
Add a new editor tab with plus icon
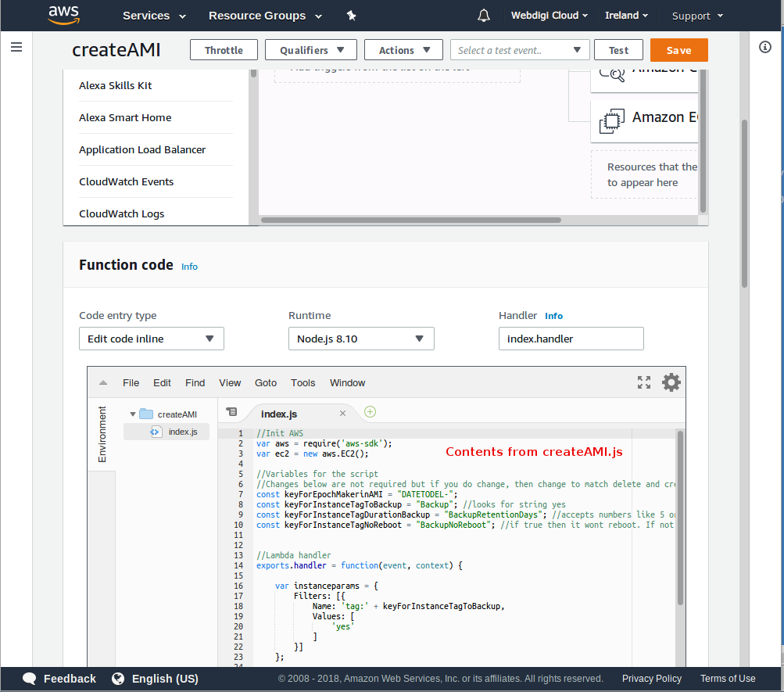370,412
